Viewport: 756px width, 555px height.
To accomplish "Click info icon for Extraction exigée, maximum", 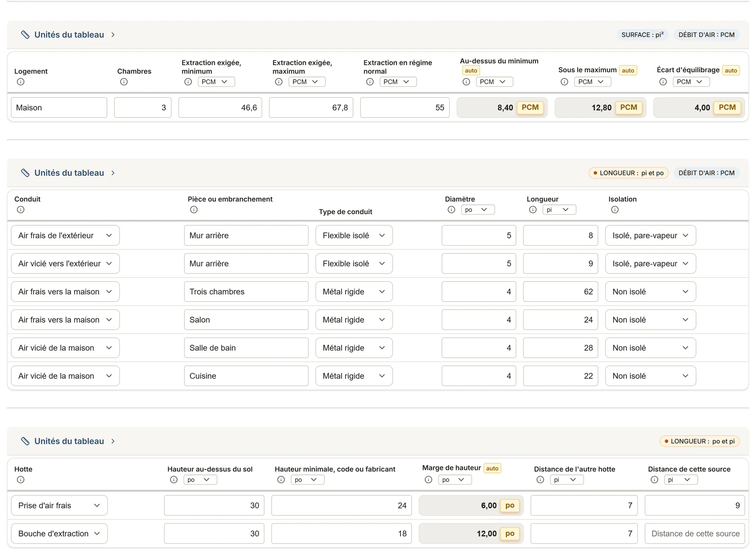I will coord(279,82).
